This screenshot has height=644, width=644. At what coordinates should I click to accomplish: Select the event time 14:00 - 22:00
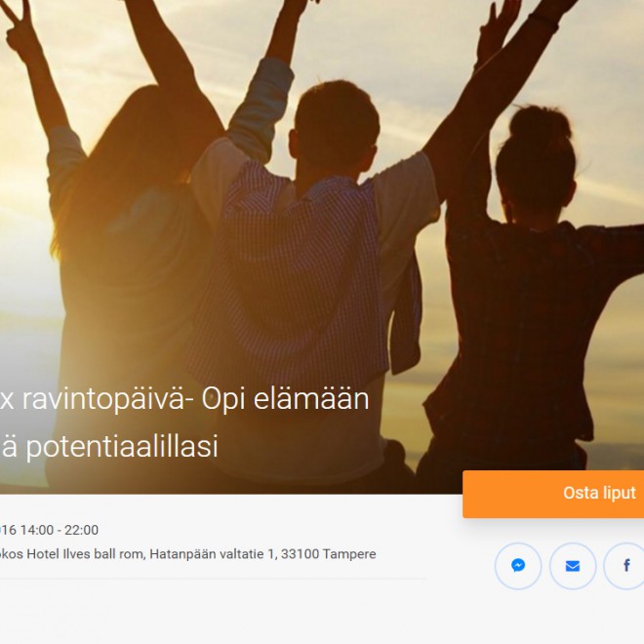60,530
